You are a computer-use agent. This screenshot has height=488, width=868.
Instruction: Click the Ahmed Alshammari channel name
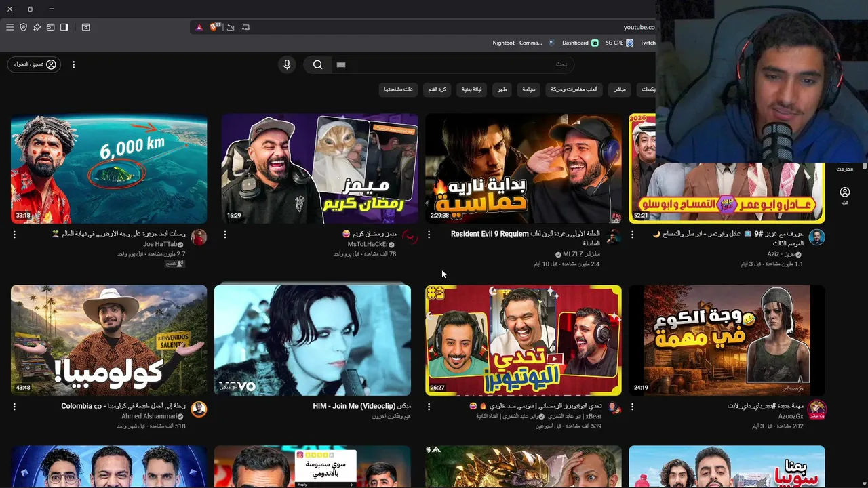(x=149, y=416)
